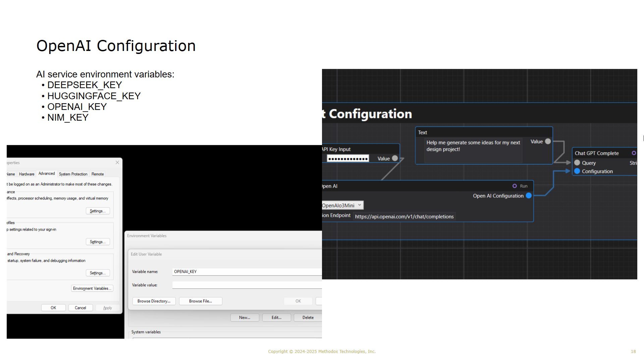
Task: Click Apply in System Properties
Action: [x=108, y=308]
